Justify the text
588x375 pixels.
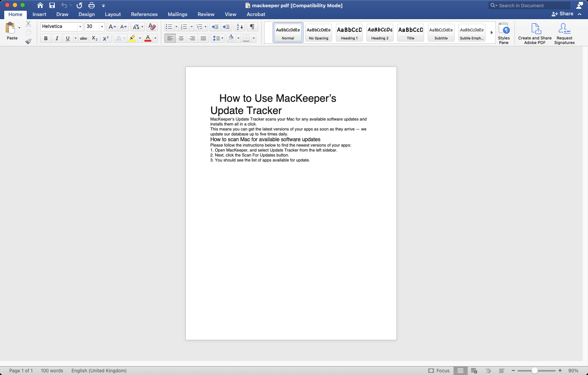tap(203, 38)
